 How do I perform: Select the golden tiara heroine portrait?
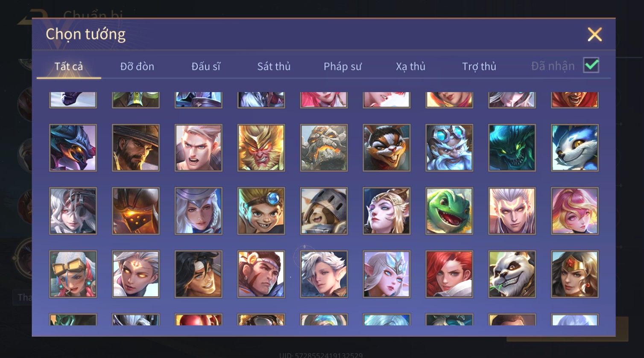[x=575, y=274]
